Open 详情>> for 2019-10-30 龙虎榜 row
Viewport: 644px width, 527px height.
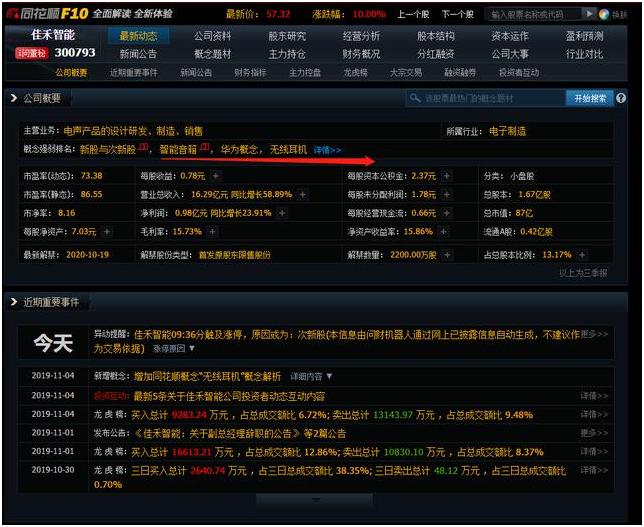pos(594,470)
